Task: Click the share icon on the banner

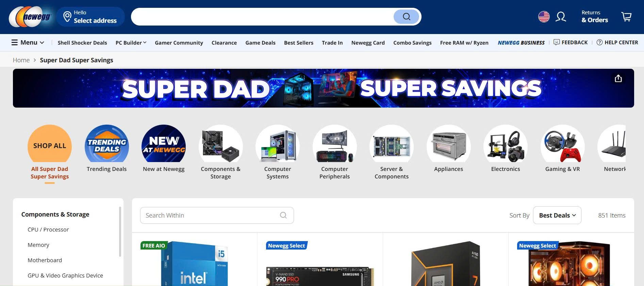Action: [618, 79]
